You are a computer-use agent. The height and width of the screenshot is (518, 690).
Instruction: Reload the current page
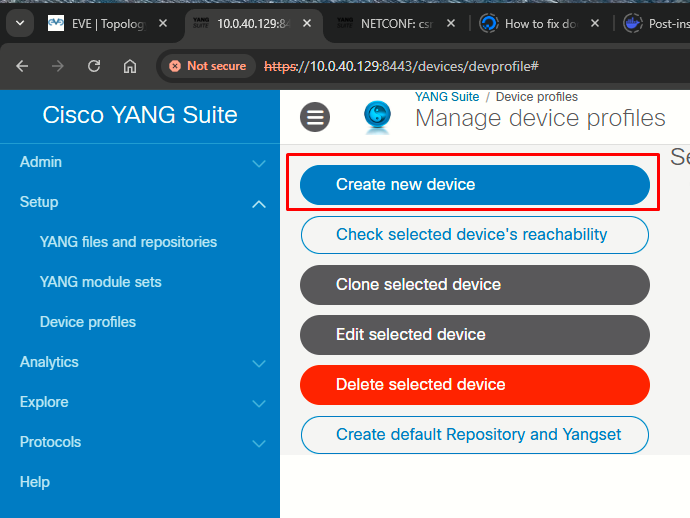[94, 66]
